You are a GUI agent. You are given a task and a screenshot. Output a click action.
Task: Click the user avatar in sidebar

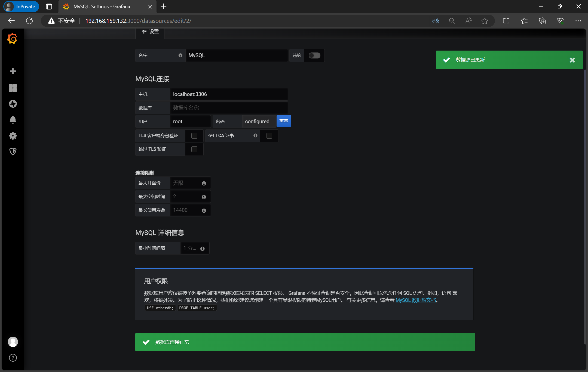pos(13,342)
